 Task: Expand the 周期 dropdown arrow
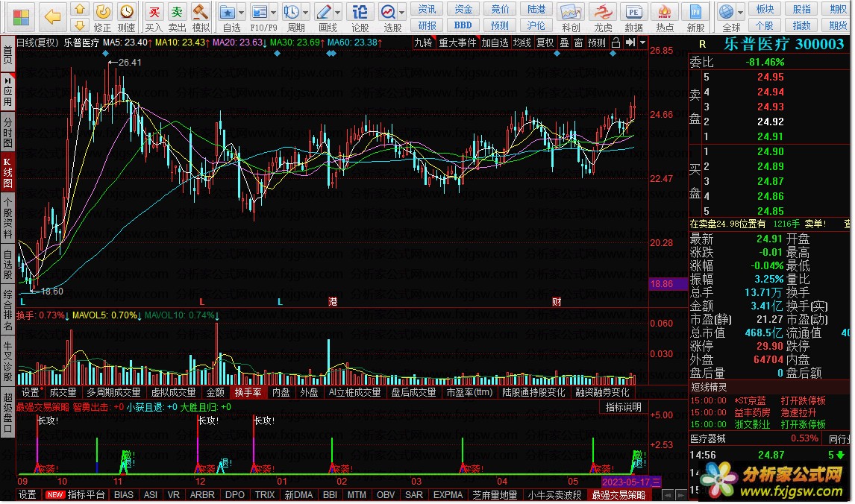click(306, 12)
